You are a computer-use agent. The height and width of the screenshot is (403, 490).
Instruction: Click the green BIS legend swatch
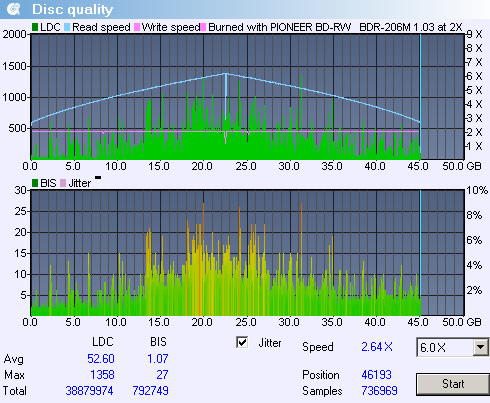[35, 183]
